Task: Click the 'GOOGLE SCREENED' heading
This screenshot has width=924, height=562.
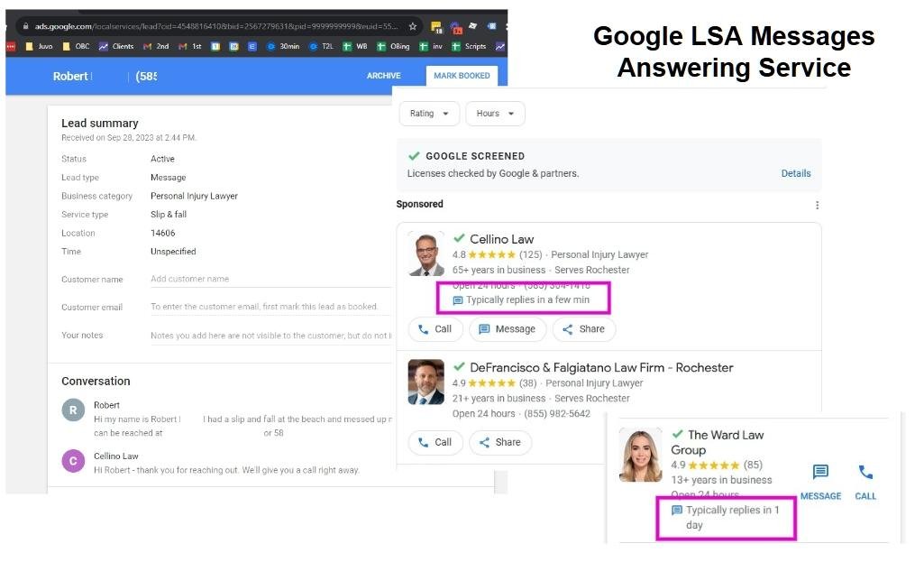Action: coord(475,156)
